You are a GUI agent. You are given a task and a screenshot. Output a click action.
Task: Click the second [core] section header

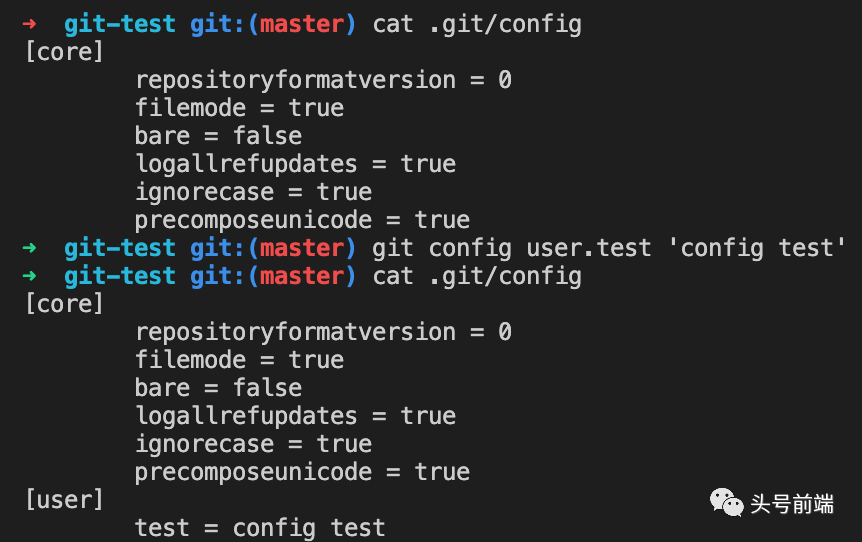click(64, 304)
